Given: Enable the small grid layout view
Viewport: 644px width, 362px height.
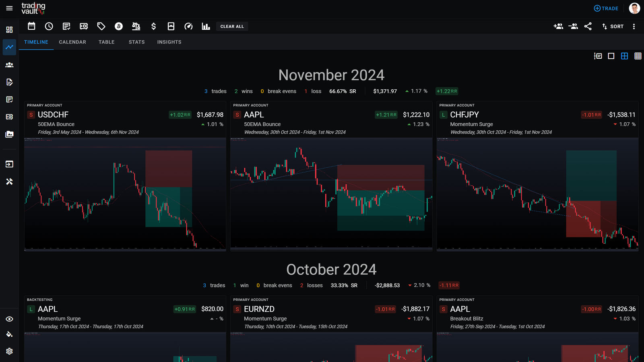Looking at the screenshot, I should (x=638, y=56).
